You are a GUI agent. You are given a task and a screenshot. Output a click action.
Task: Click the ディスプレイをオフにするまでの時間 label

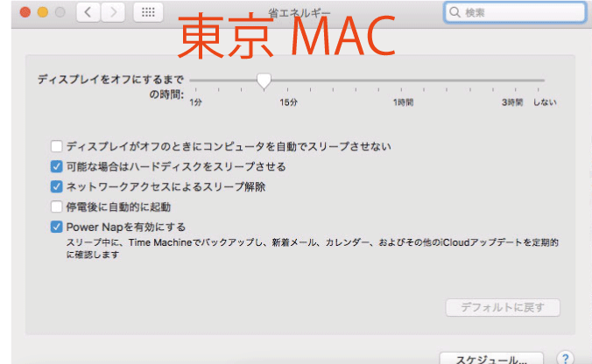pos(110,87)
